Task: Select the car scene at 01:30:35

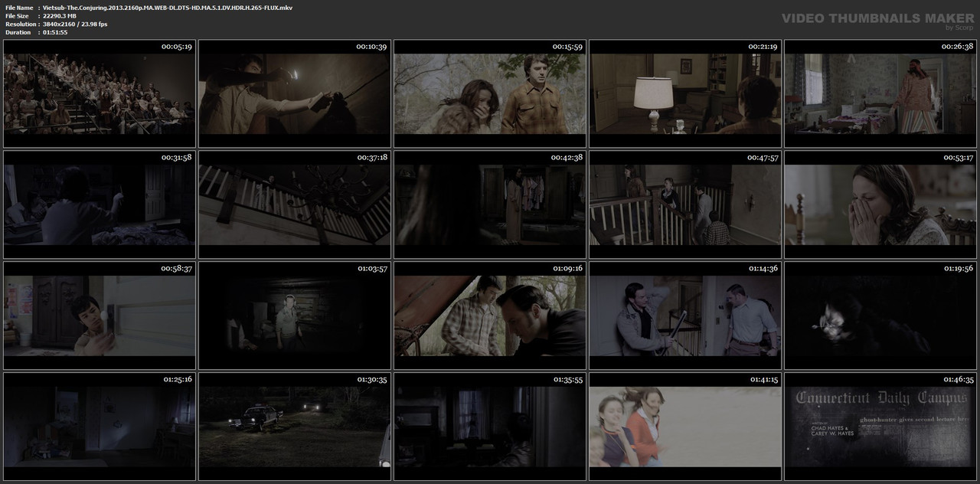Action: (x=295, y=427)
